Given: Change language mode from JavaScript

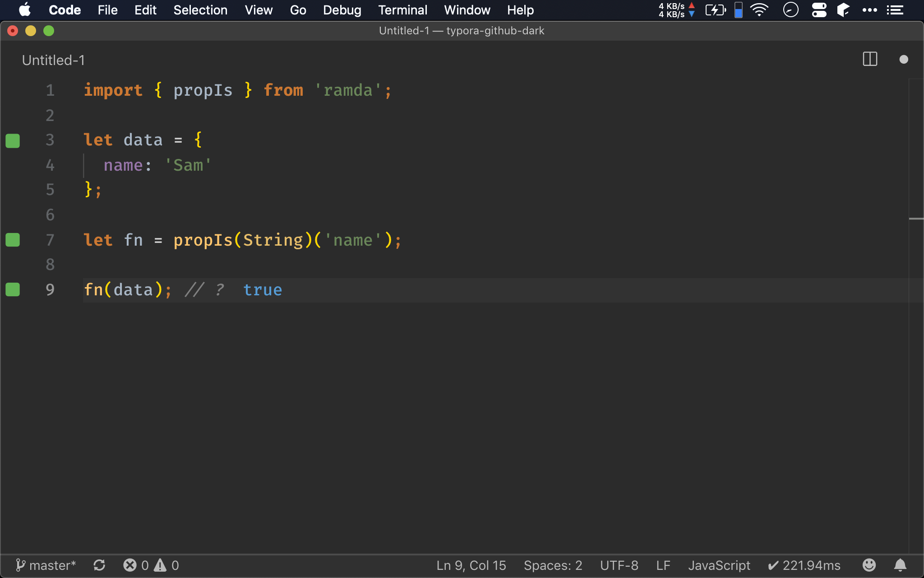Looking at the screenshot, I should 719,565.
